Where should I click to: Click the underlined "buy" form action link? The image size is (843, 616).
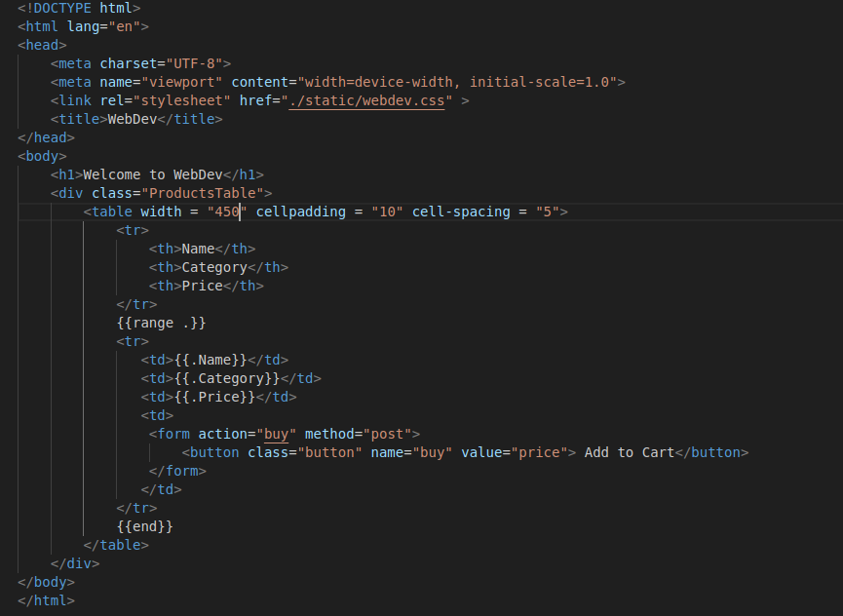tap(277, 434)
